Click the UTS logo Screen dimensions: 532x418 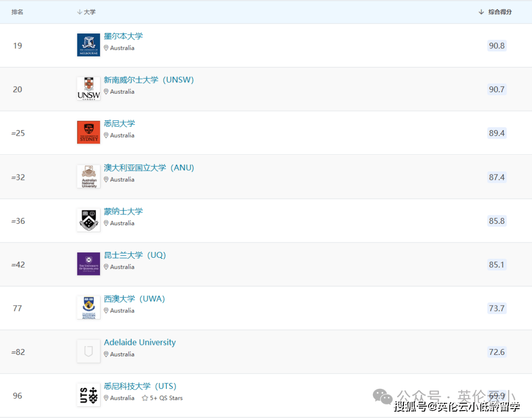[89, 395]
